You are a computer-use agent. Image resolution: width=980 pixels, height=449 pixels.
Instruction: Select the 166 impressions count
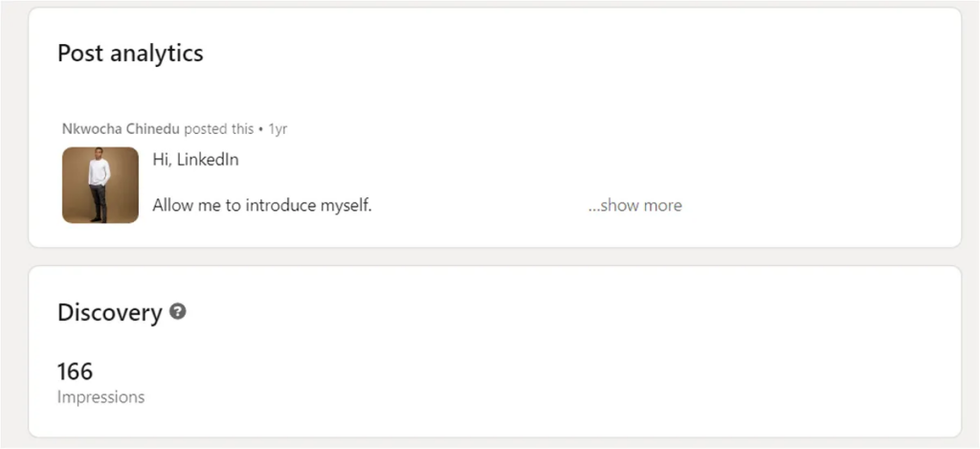tap(75, 370)
